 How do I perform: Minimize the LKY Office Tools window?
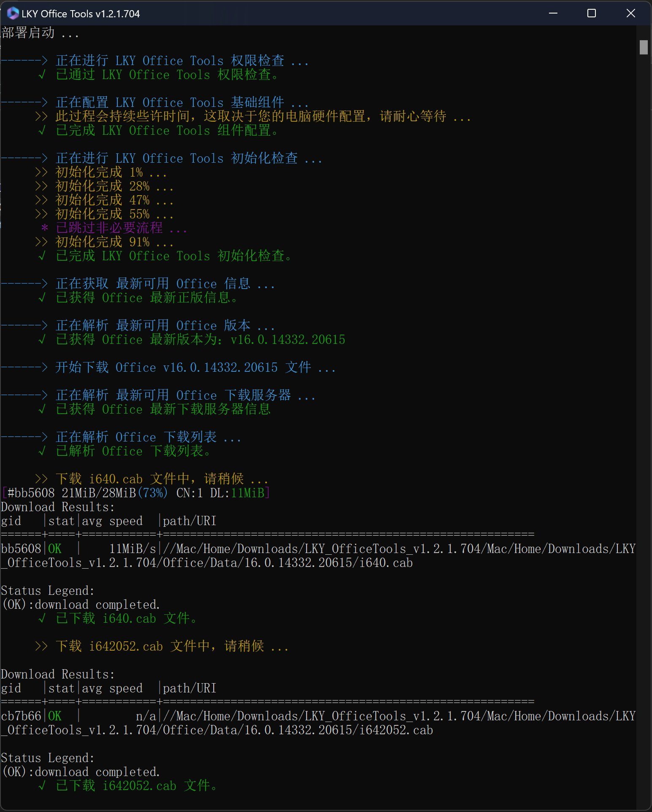click(x=553, y=14)
